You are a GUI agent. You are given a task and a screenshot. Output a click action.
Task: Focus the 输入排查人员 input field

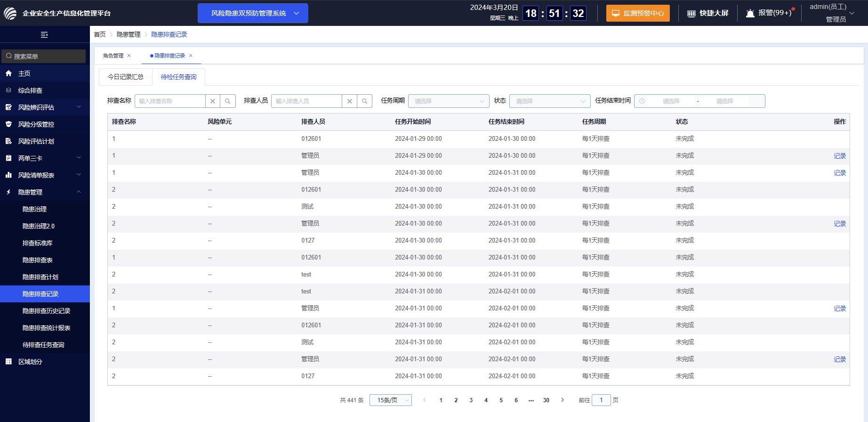pos(306,101)
